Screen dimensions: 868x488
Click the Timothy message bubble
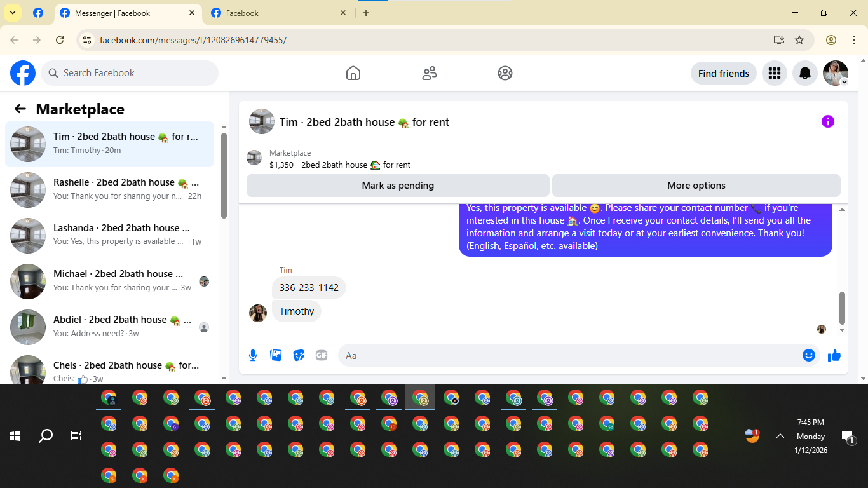coord(297,311)
